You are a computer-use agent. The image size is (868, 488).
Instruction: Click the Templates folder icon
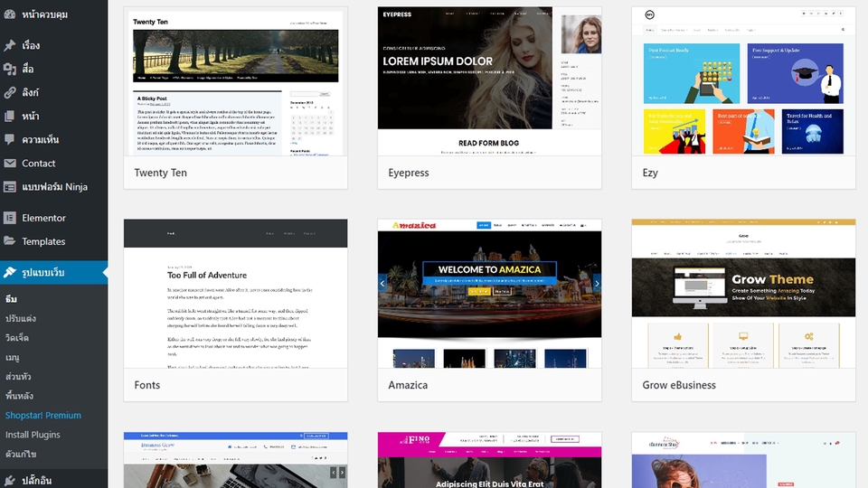click(x=9, y=241)
